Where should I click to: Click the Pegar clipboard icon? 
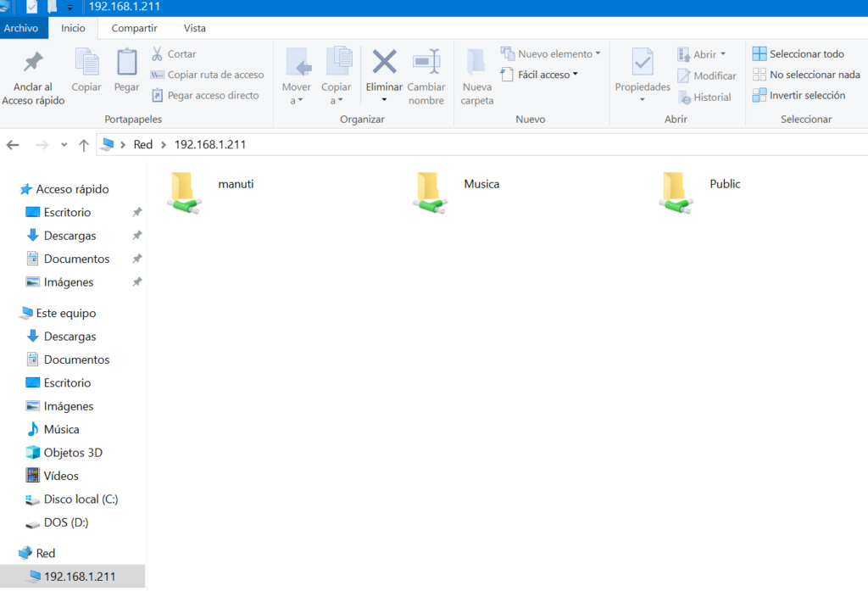[127, 62]
